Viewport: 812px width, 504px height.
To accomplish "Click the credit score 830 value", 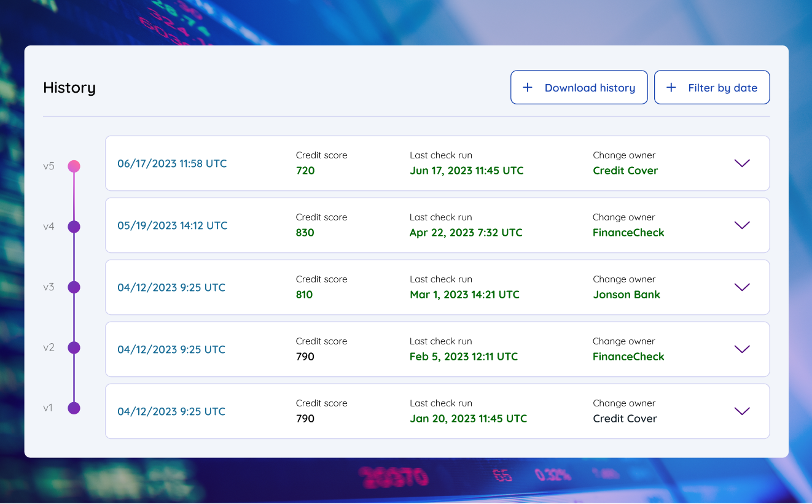I will tap(305, 233).
